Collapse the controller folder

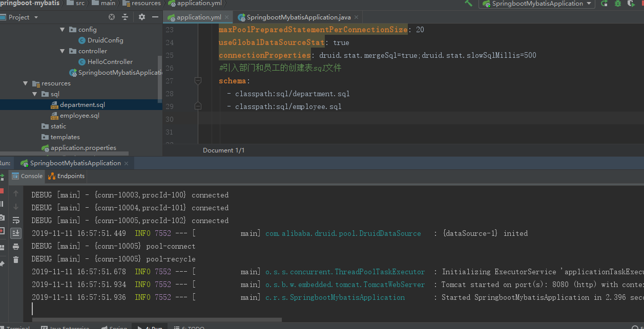click(63, 51)
